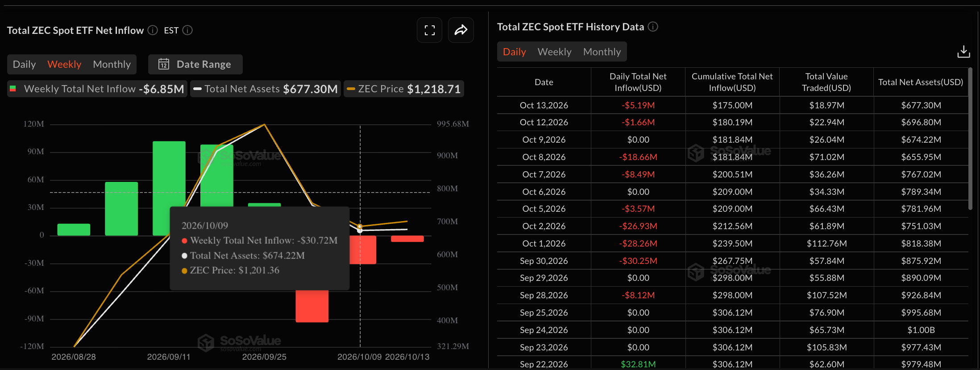
Task: Click the -$30.25M inflow value
Action: pos(638,261)
